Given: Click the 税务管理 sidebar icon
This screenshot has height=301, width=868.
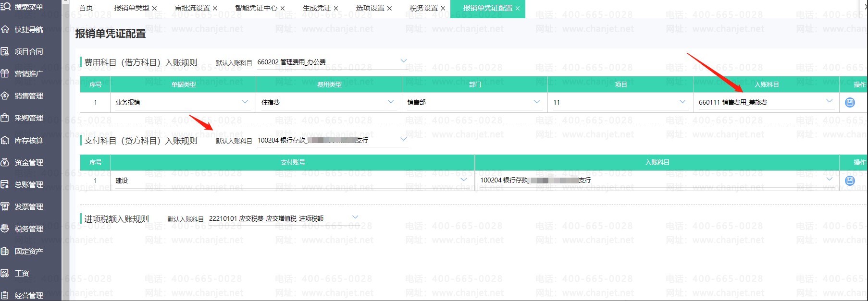Looking at the screenshot, I should coord(5,229).
